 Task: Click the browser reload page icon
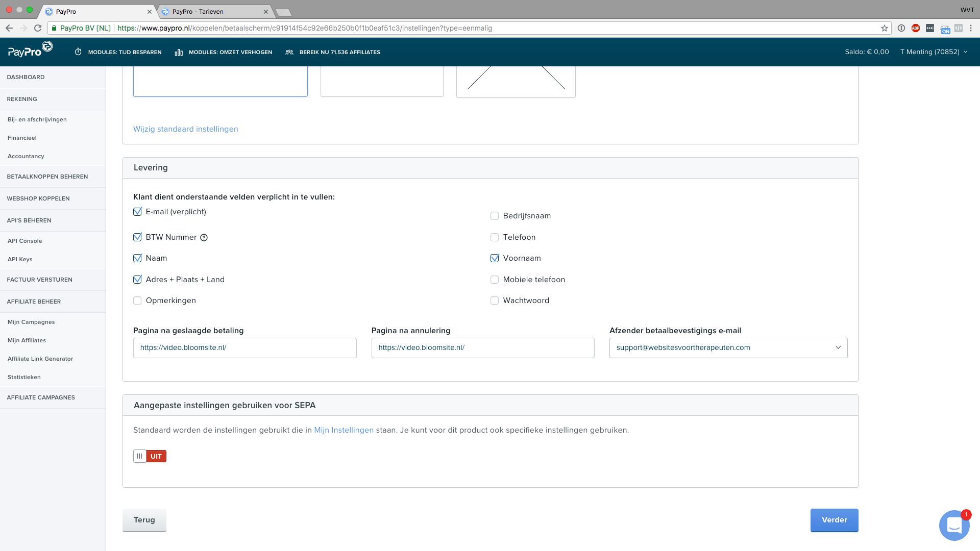pyautogui.click(x=38, y=28)
